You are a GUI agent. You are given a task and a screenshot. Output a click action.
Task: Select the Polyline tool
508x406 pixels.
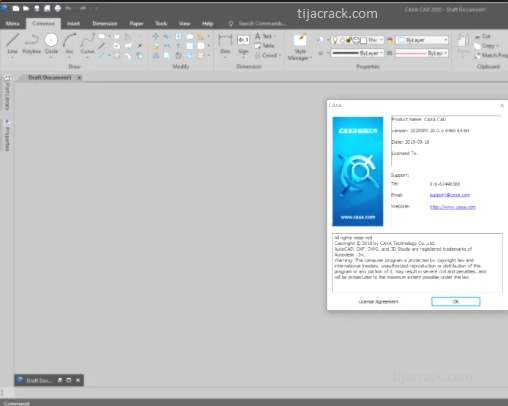31,43
